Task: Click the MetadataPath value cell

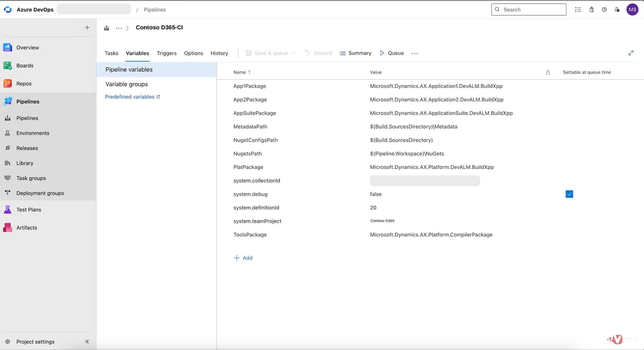Action: point(414,127)
